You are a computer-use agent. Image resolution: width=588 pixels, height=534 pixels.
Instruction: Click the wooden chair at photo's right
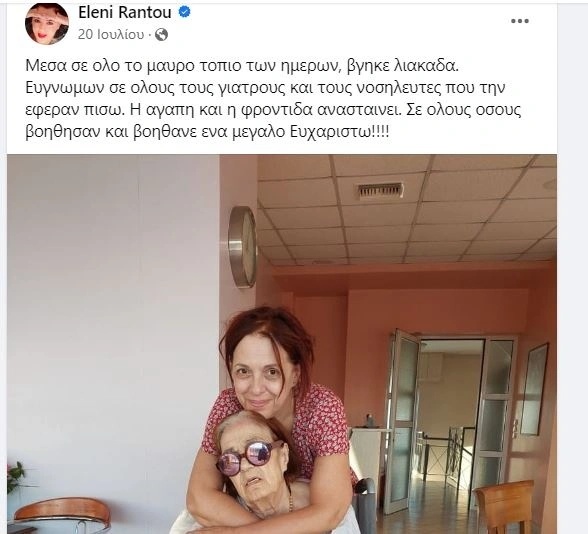click(x=504, y=507)
